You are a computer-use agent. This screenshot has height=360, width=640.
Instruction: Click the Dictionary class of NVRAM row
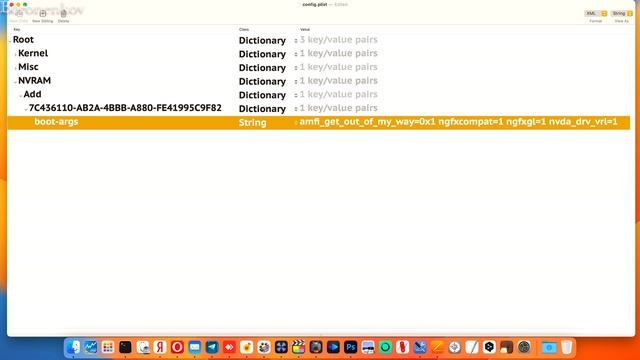tap(262, 81)
